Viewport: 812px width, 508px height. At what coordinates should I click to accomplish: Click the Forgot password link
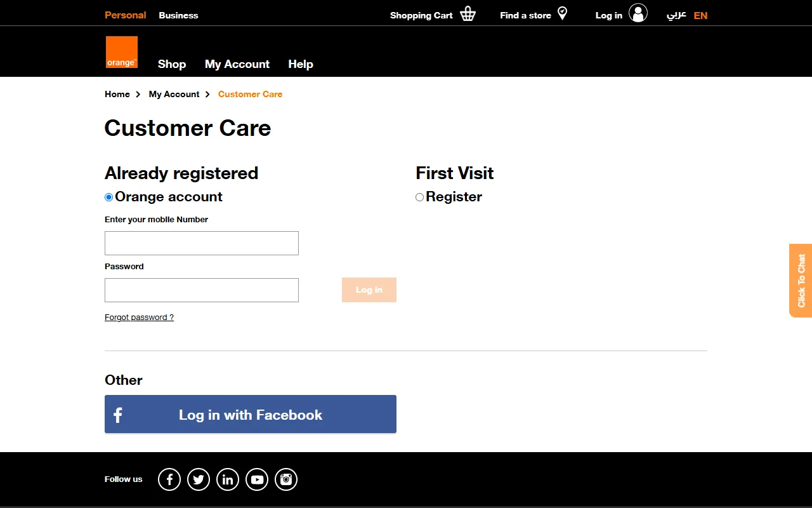(139, 317)
